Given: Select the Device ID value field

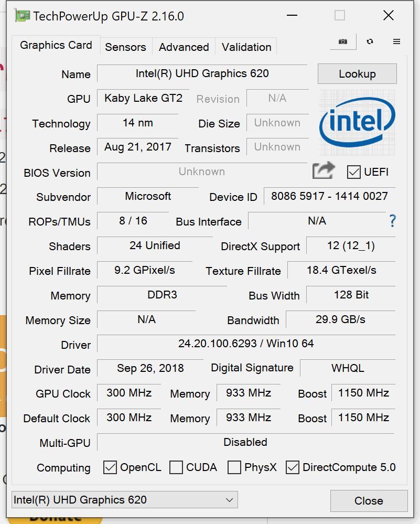Looking at the screenshot, I should (329, 197).
